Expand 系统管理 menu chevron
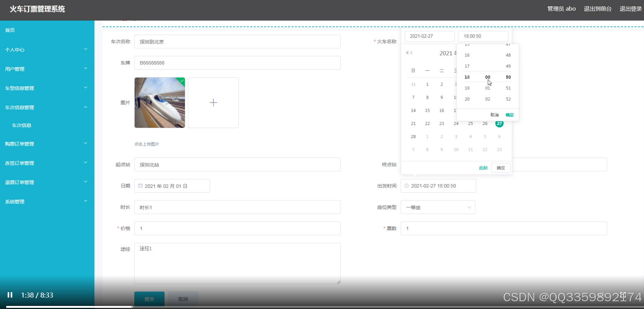Screen dimensions: 644x309 (86, 201)
